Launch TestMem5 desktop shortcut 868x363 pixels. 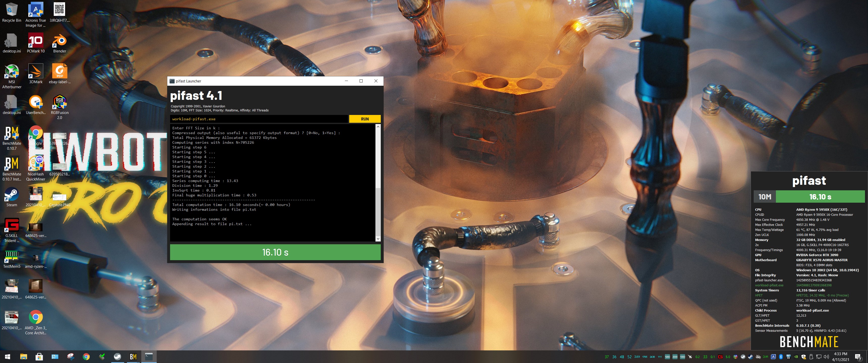[12, 259]
